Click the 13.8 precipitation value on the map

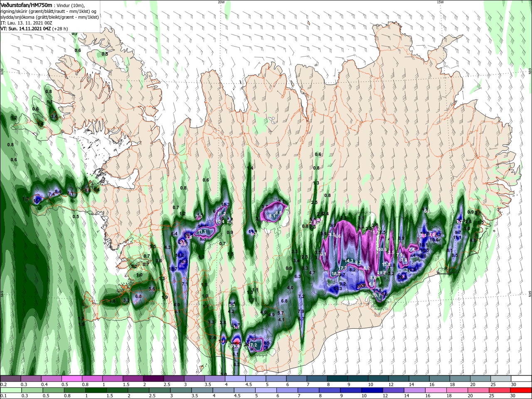[387, 264]
